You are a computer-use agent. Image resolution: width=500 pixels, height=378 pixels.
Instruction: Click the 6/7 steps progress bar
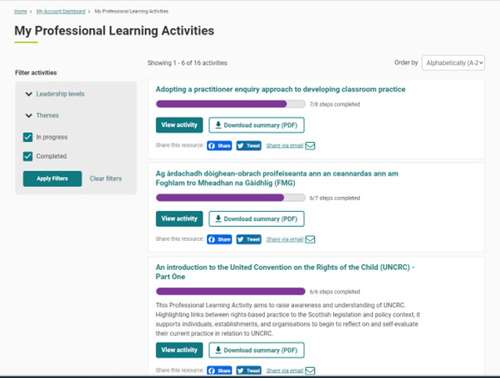coord(231,198)
